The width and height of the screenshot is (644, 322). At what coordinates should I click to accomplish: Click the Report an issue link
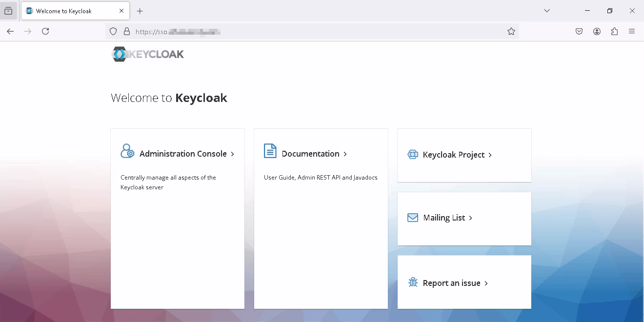[451, 282]
